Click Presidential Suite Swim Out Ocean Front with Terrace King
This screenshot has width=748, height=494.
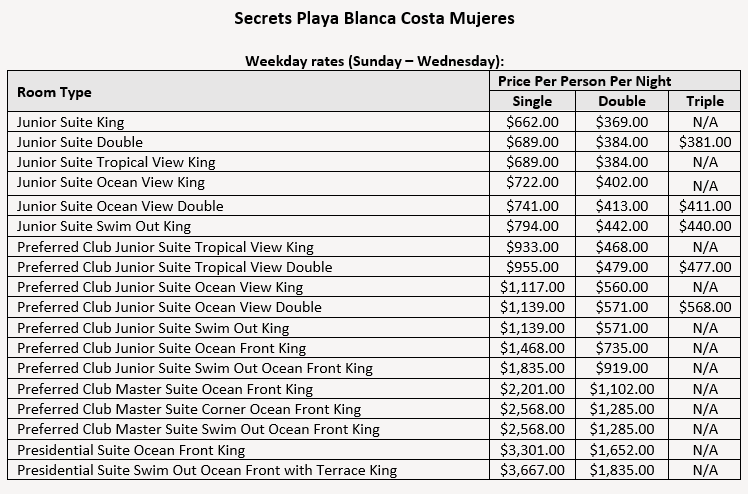[x=207, y=470]
